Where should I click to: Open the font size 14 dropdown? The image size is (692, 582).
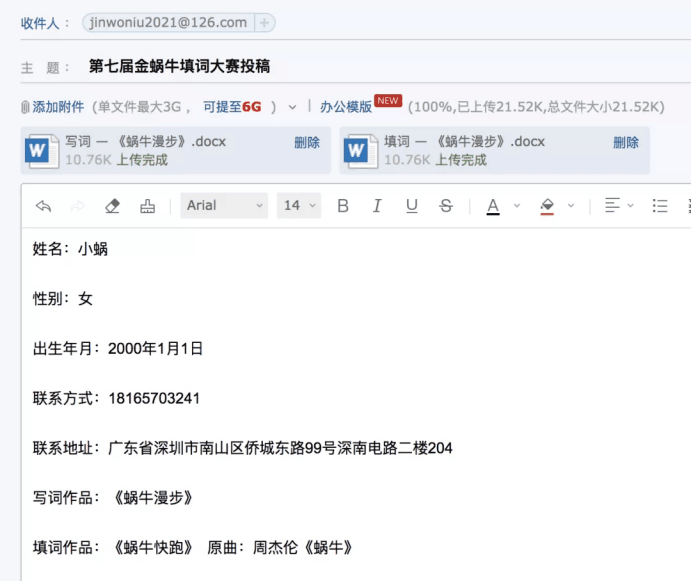pyautogui.click(x=299, y=206)
